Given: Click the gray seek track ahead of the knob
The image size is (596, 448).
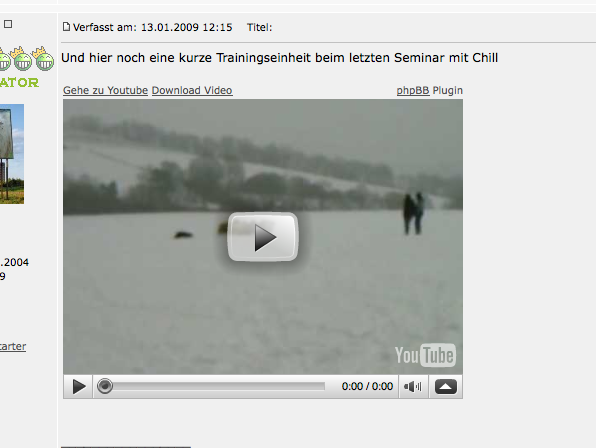Looking at the screenshot, I should (219, 386).
